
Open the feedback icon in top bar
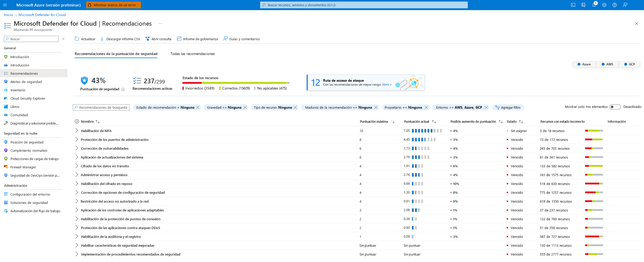click(x=625, y=5)
